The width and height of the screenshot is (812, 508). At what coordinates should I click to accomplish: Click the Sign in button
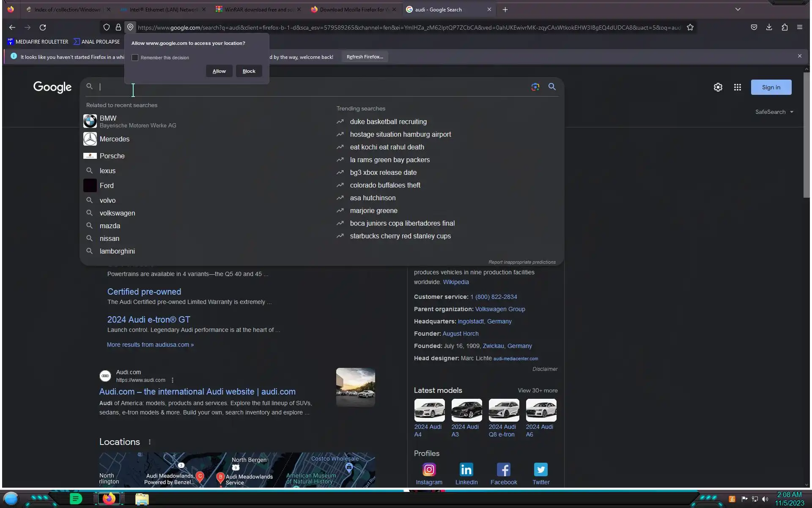[771, 87]
